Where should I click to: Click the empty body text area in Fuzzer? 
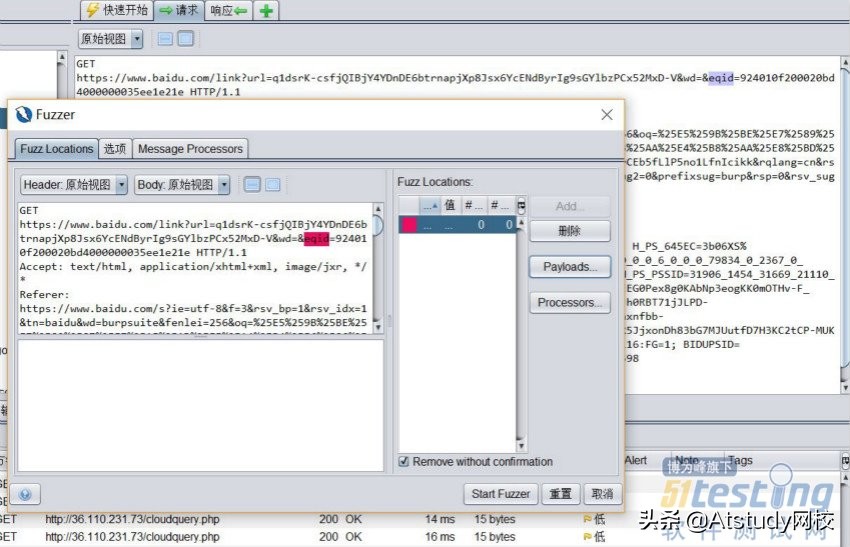(x=201, y=405)
